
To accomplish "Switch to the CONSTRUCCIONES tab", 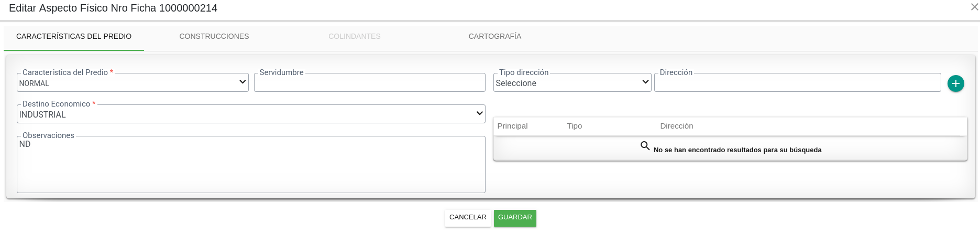I will point(214,36).
